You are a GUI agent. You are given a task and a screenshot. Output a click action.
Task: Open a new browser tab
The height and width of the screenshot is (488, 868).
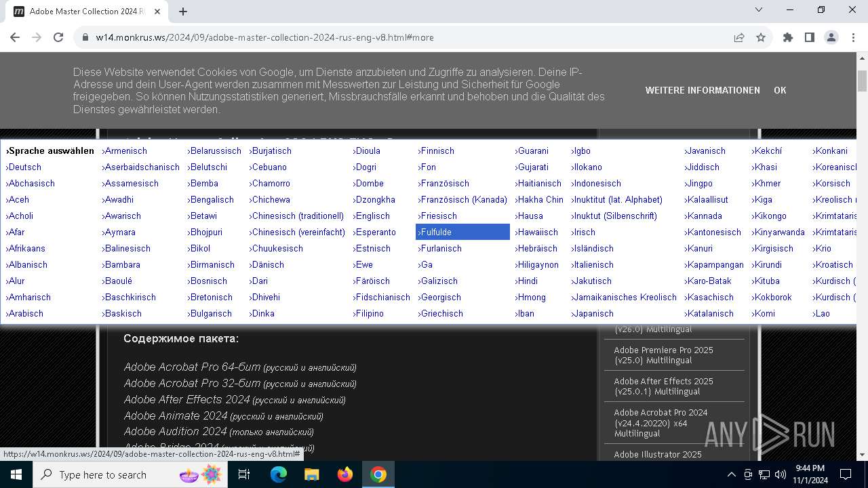[x=183, y=11]
